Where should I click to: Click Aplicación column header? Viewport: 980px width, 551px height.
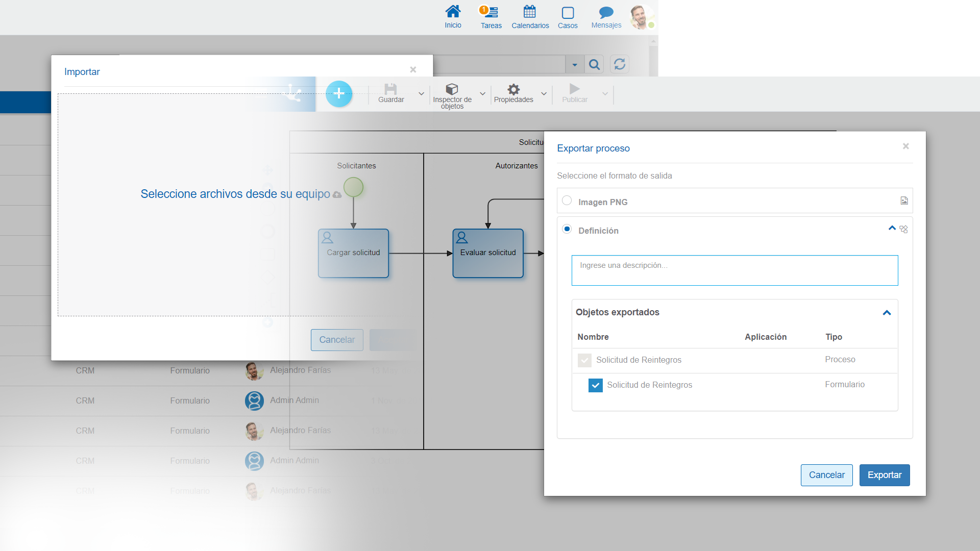(766, 337)
